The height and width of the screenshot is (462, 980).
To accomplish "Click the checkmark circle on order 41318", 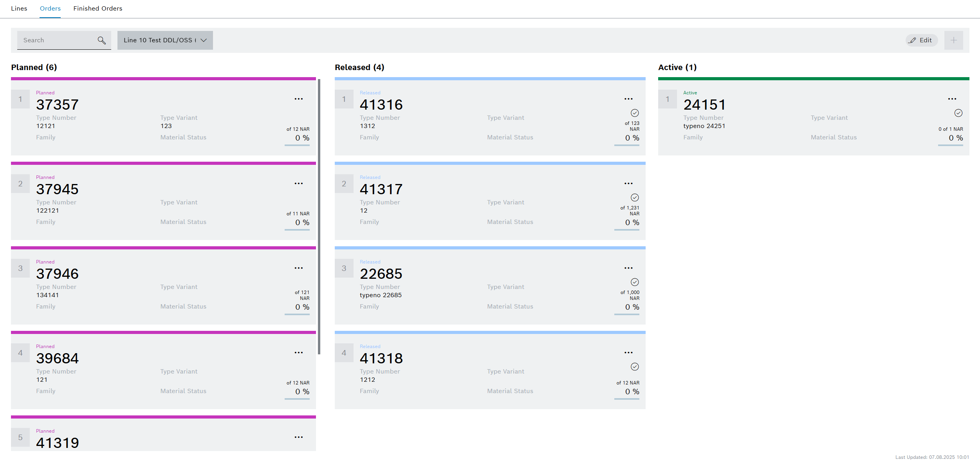I will pyautogui.click(x=635, y=367).
